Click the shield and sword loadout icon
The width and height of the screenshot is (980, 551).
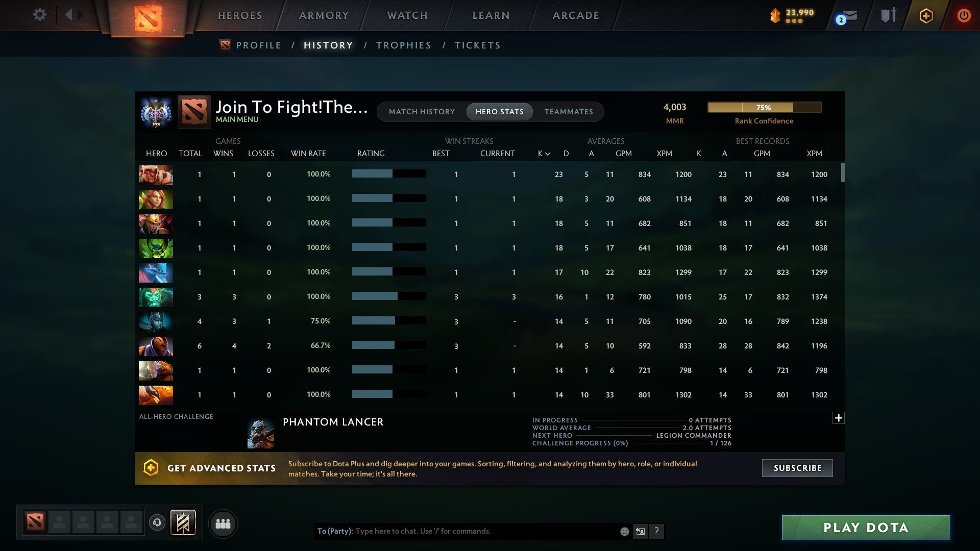pos(888,15)
